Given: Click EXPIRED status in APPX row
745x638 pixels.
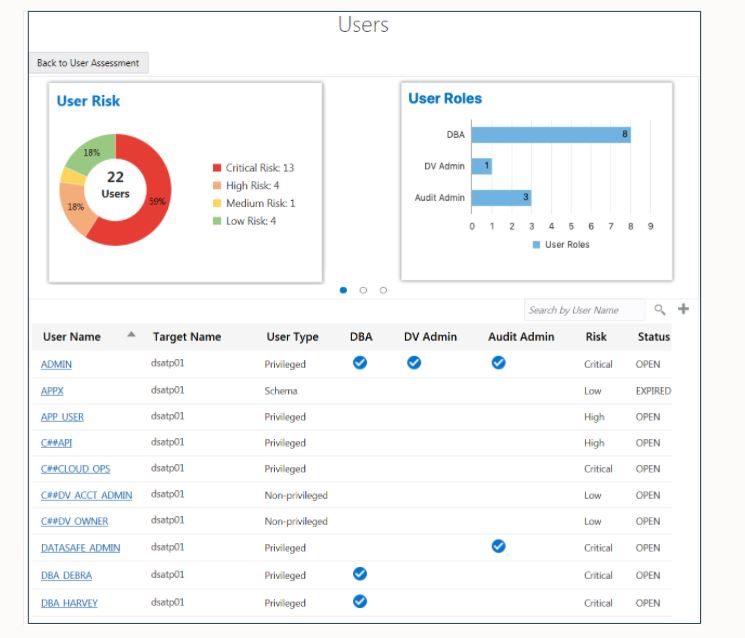Looking at the screenshot, I should (653, 391).
